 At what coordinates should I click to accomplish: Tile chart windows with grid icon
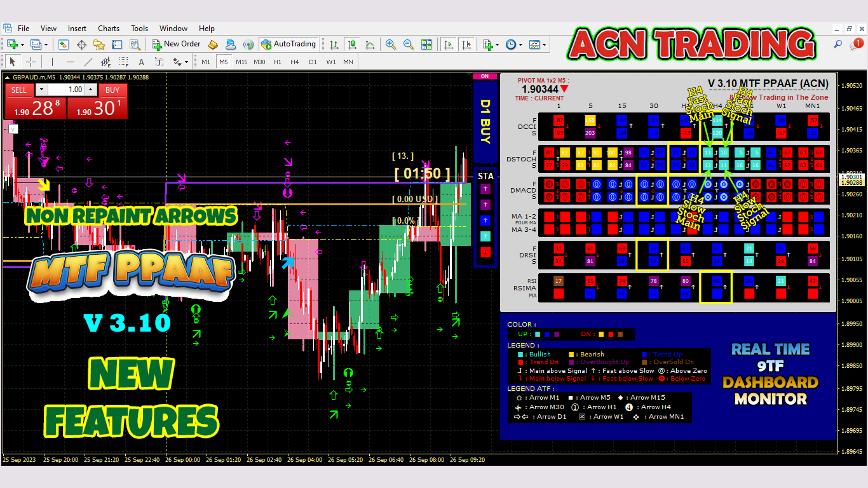[426, 44]
